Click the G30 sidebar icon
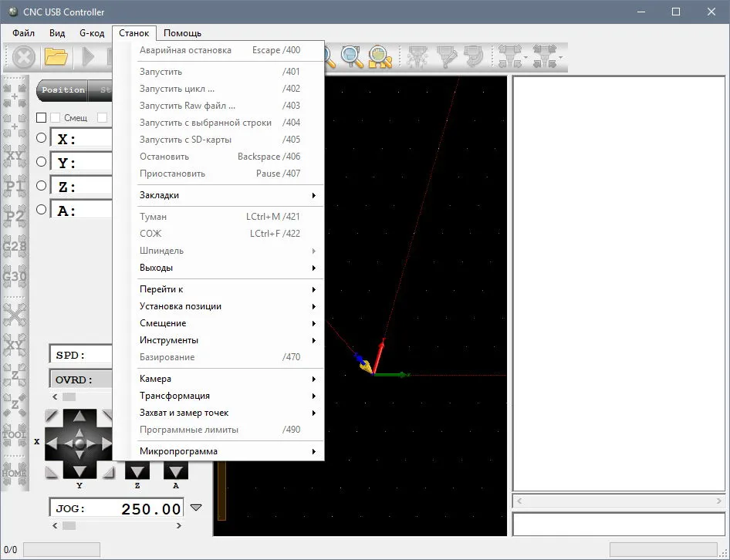This screenshot has height=560, width=730. click(x=15, y=276)
